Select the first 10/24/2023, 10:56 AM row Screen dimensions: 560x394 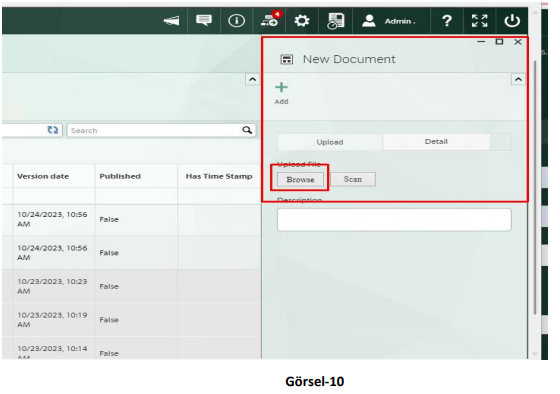pos(131,219)
